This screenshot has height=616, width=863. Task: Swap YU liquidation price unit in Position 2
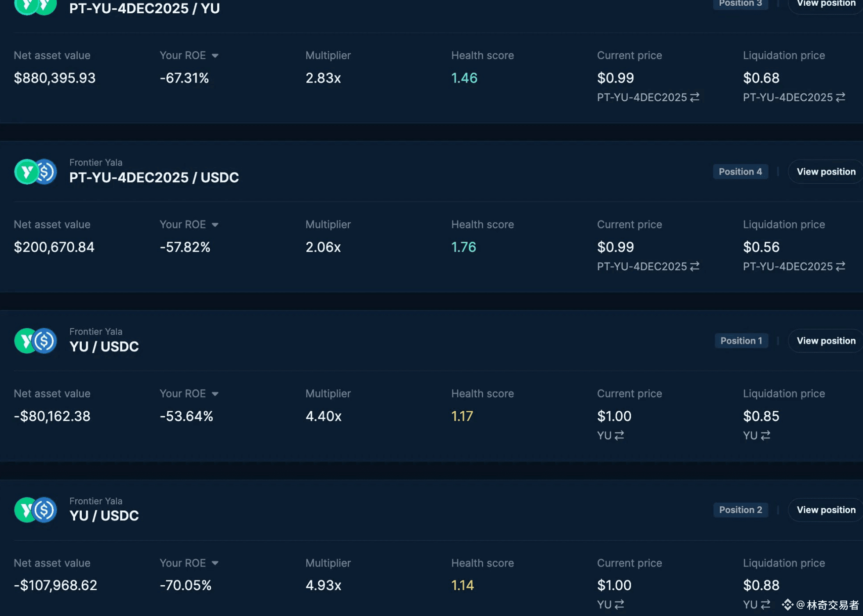click(x=765, y=605)
